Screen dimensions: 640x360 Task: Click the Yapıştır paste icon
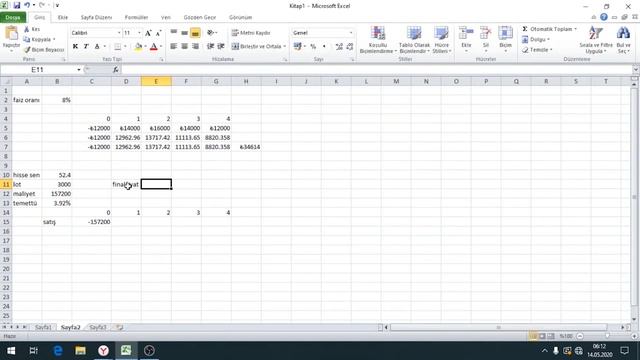[x=11, y=34]
